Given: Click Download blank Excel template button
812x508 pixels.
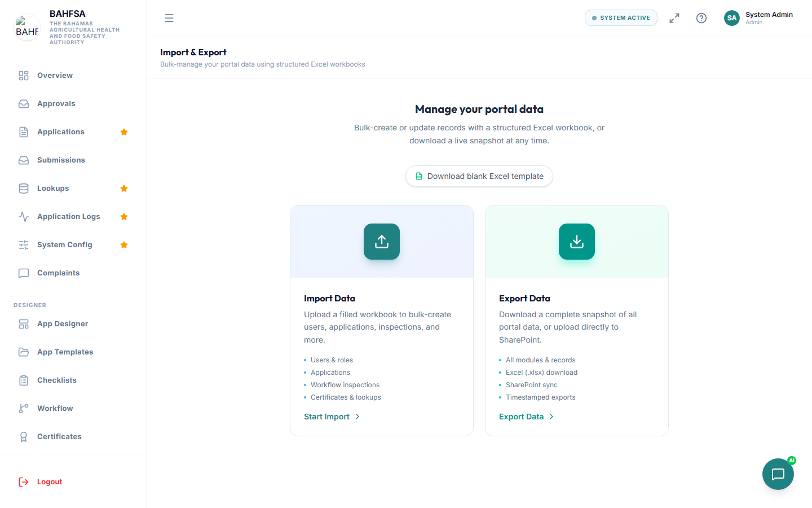Looking at the screenshot, I should 479,176.
